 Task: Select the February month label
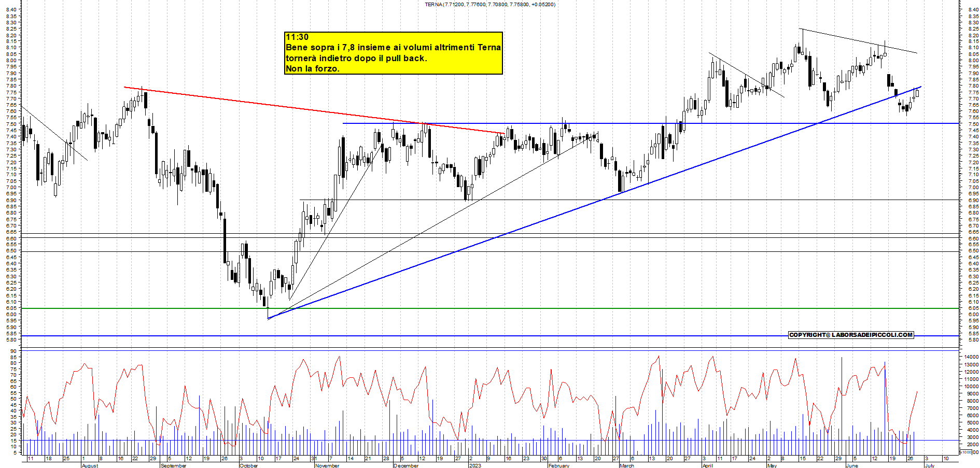click(x=558, y=465)
